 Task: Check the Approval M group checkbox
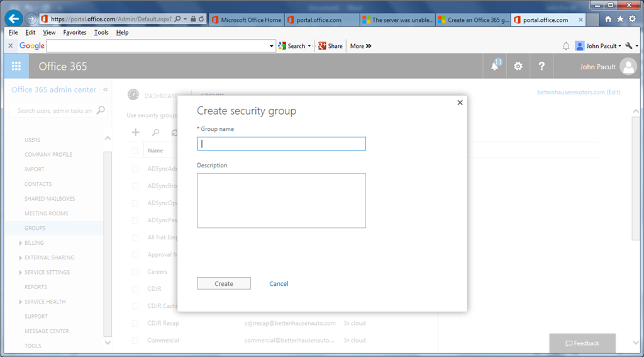tap(135, 254)
